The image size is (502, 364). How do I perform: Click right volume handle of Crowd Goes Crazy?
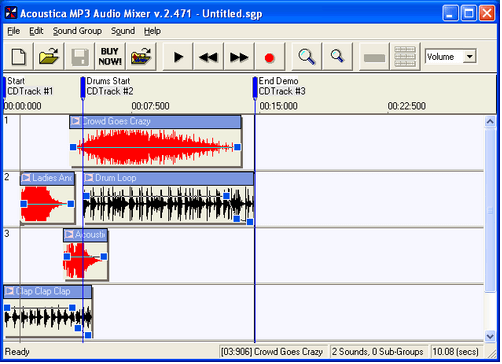click(x=237, y=147)
